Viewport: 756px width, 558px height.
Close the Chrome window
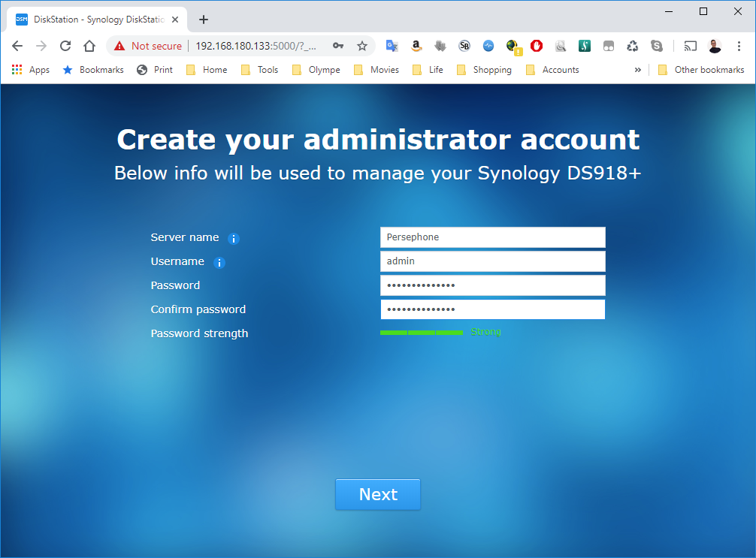pos(738,11)
